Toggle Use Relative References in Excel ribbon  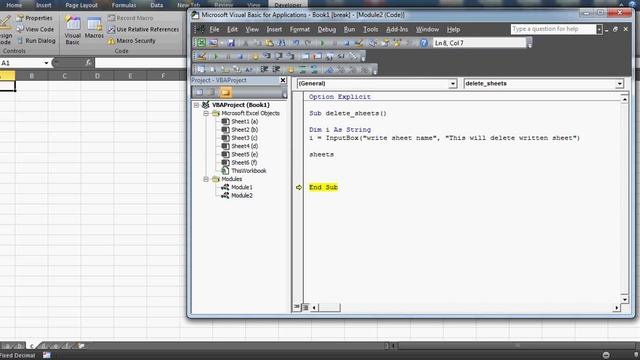click(x=143, y=29)
